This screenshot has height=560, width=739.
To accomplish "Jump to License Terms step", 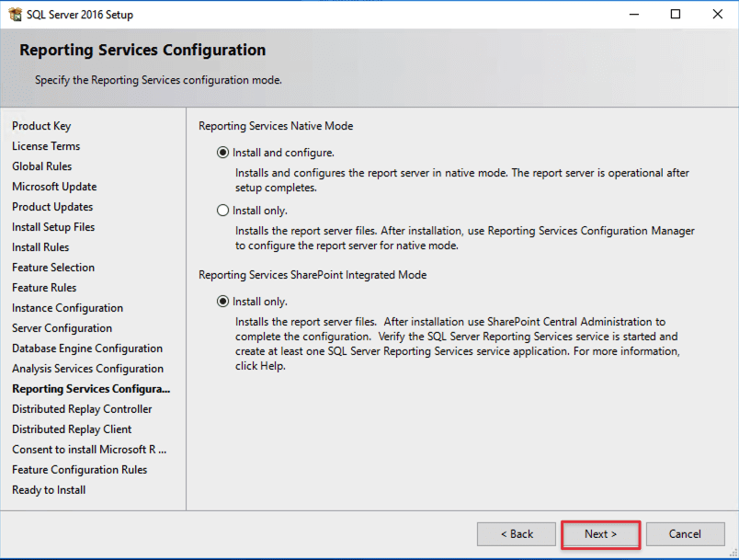I will pyautogui.click(x=46, y=146).
